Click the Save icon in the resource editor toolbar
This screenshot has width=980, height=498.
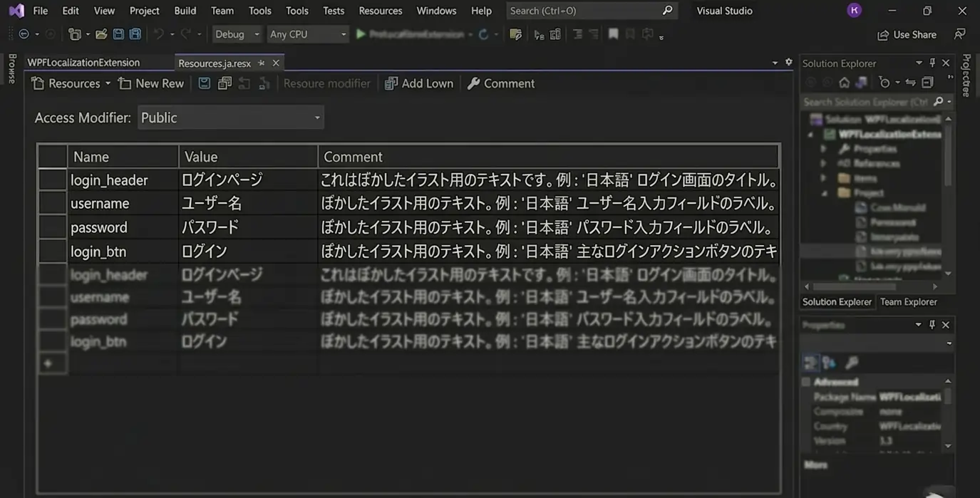204,83
